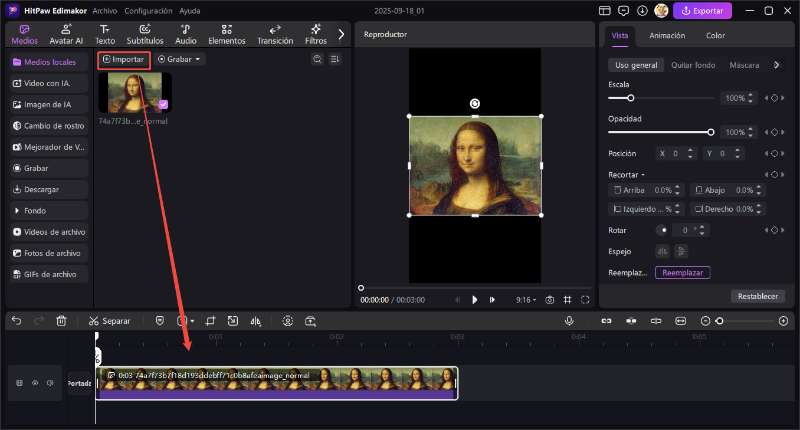
Task: Click the Exportar button
Action: pyautogui.click(x=702, y=11)
